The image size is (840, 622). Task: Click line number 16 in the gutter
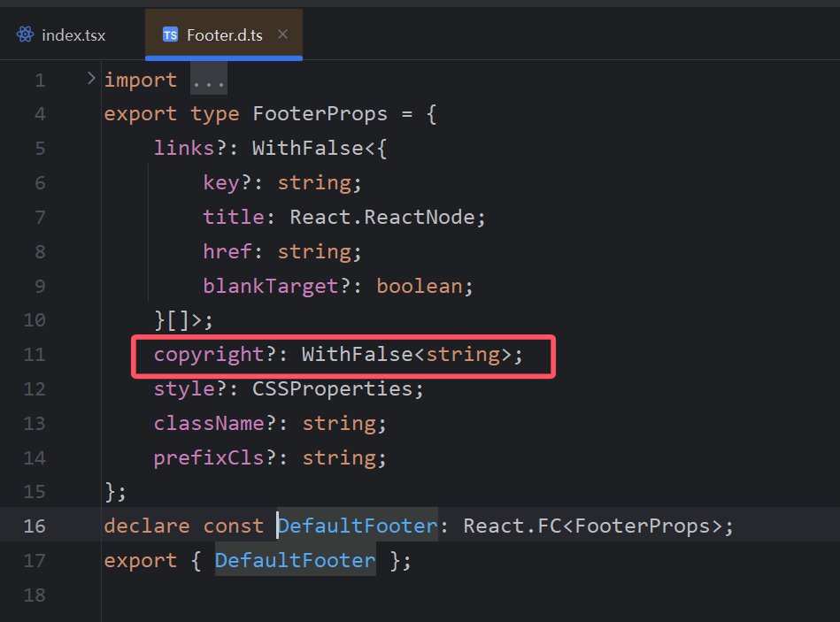click(35, 526)
